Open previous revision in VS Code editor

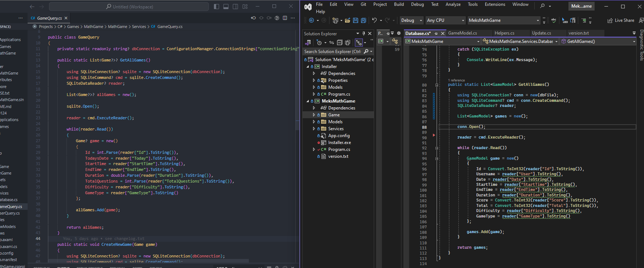coord(253,18)
